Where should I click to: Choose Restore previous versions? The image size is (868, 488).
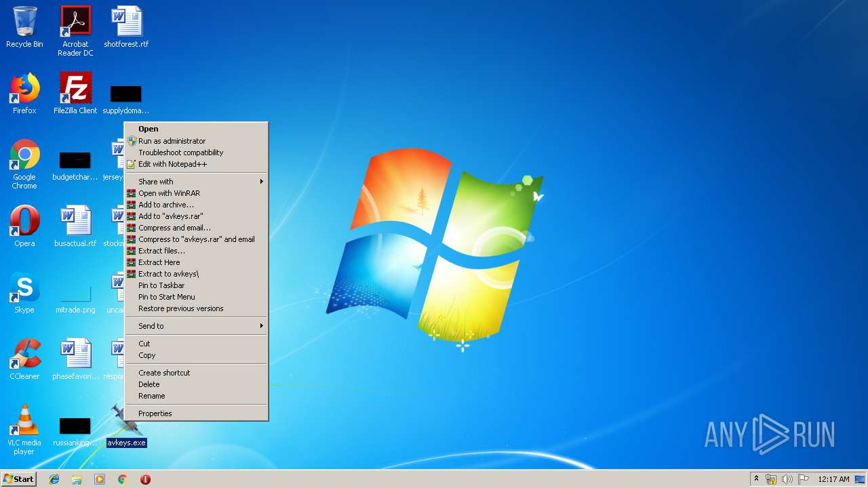coord(196,308)
